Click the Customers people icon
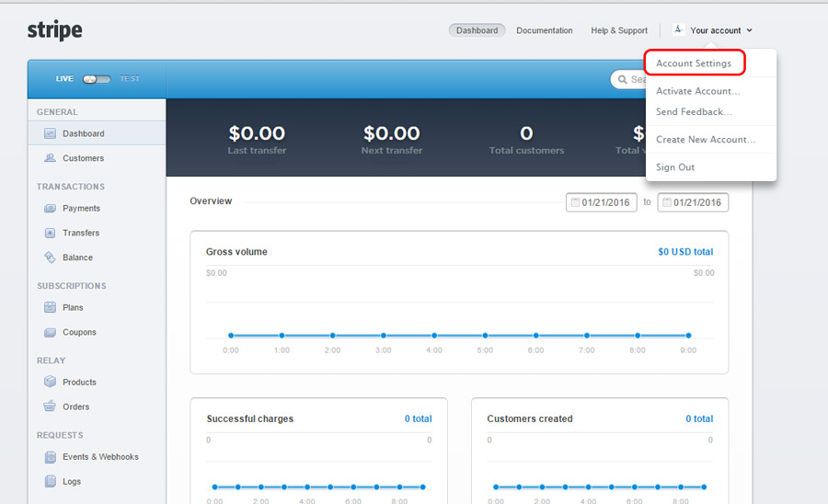This screenshot has height=504, width=828. (50, 158)
